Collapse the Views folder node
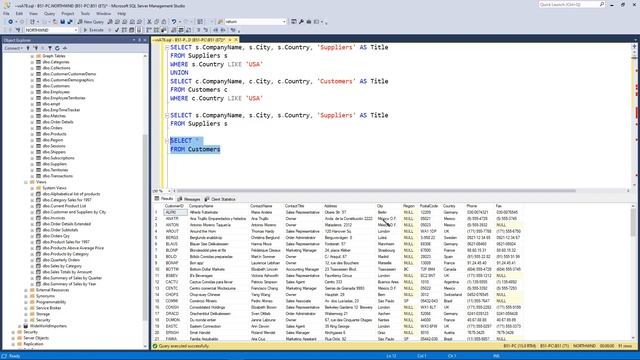 (x=26, y=182)
